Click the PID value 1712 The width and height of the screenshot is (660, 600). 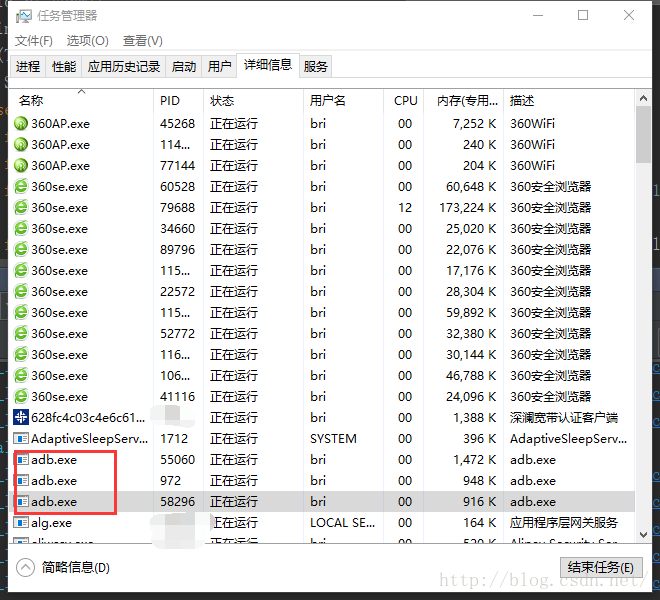[x=174, y=439]
